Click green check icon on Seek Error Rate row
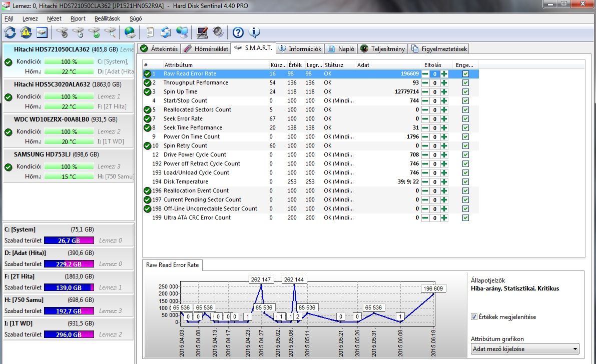Image resolution: width=596 pixels, height=364 pixels. 148,118
